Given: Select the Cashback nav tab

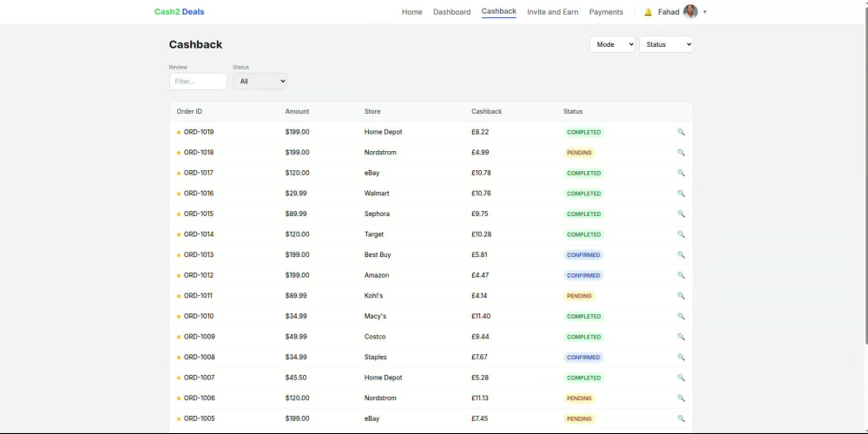Looking at the screenshot, I should coord(499,11).
